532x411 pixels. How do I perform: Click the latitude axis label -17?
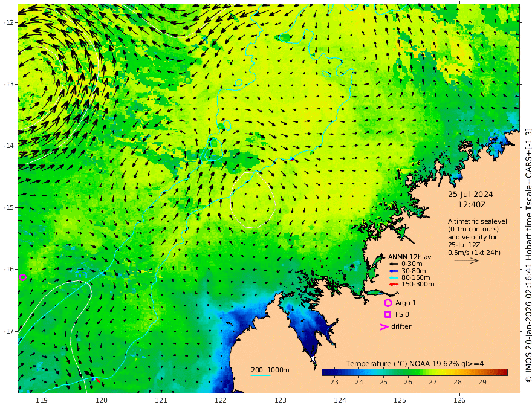tap(9, 331)
